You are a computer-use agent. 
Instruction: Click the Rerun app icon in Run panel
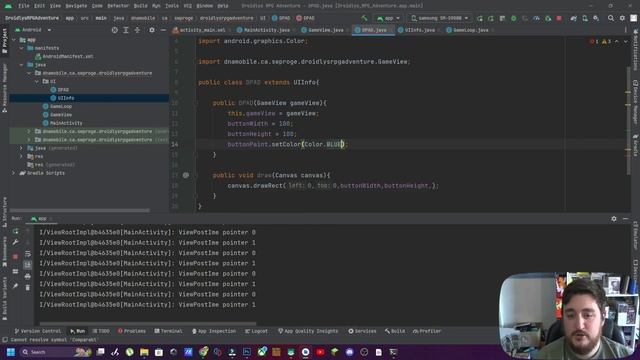point(16,231)
